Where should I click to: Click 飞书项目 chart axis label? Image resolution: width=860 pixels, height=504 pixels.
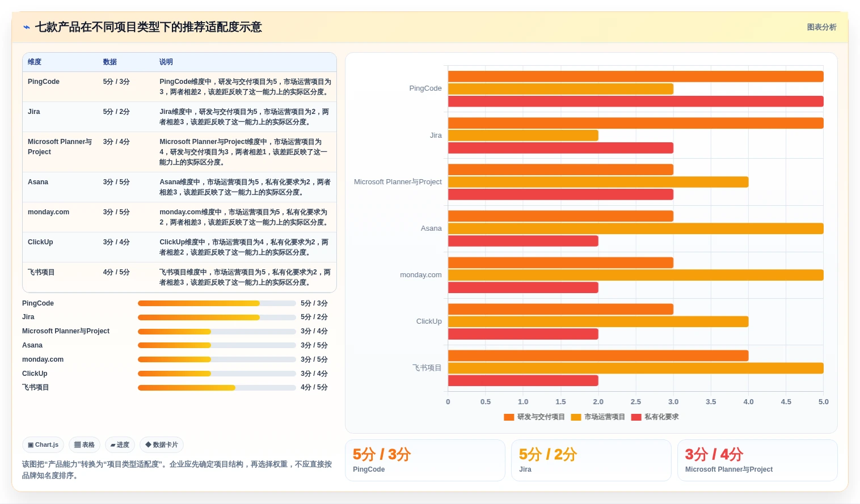pyautogui.click(x=427, y=368)
